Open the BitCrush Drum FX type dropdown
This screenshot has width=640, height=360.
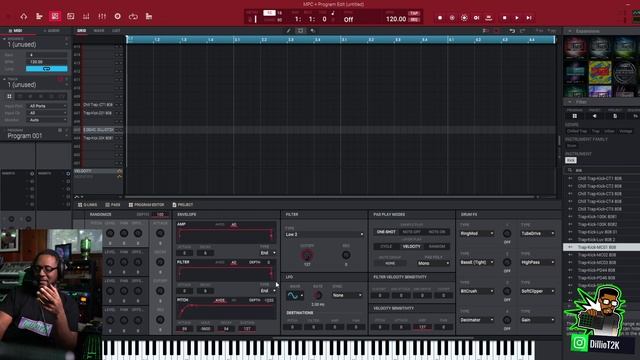[477, 291]
